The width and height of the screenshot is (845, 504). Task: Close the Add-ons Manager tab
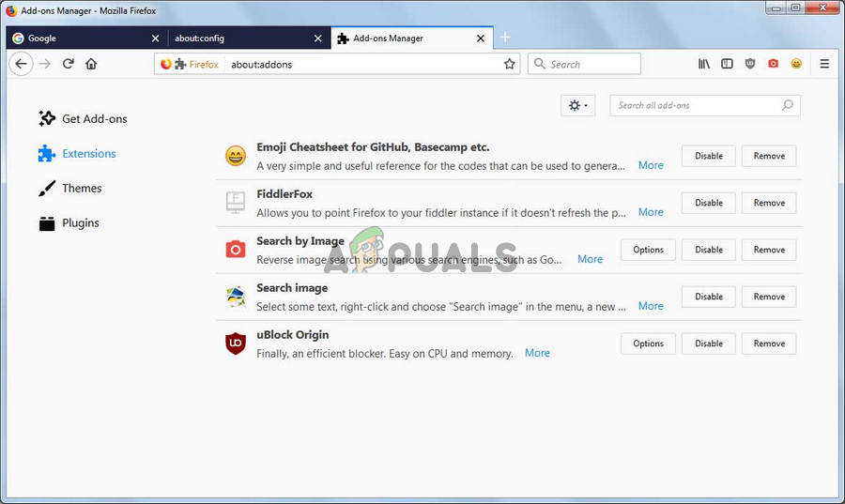click(481, 38)
